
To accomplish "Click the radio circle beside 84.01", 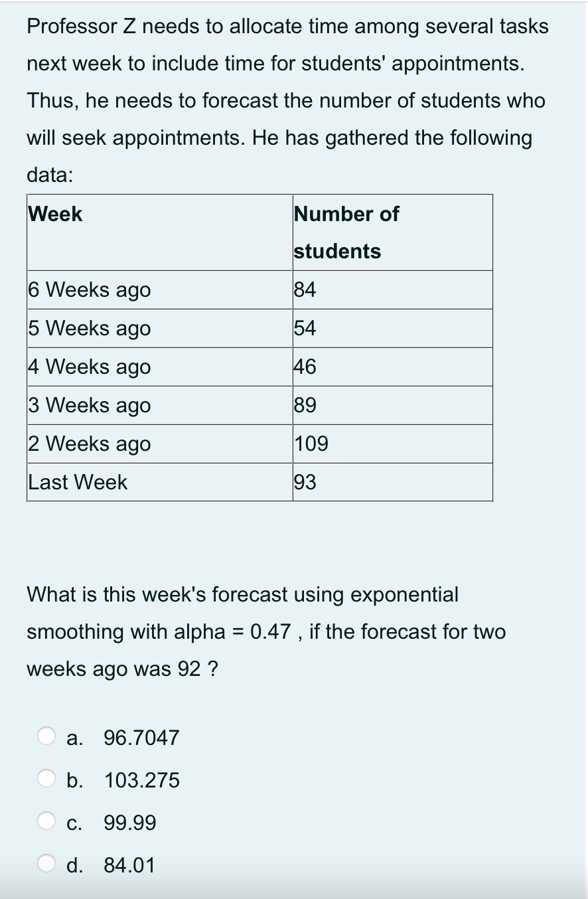I will 45,863.
